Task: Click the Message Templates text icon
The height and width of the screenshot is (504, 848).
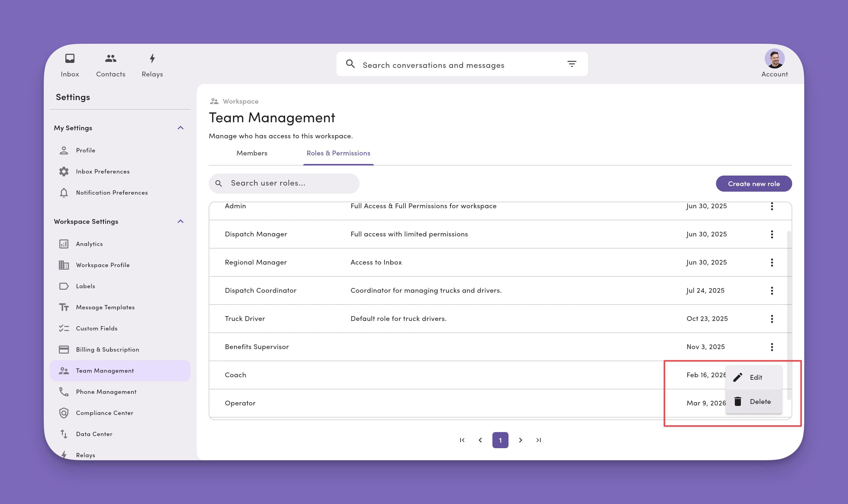Action: coord(64,307)
